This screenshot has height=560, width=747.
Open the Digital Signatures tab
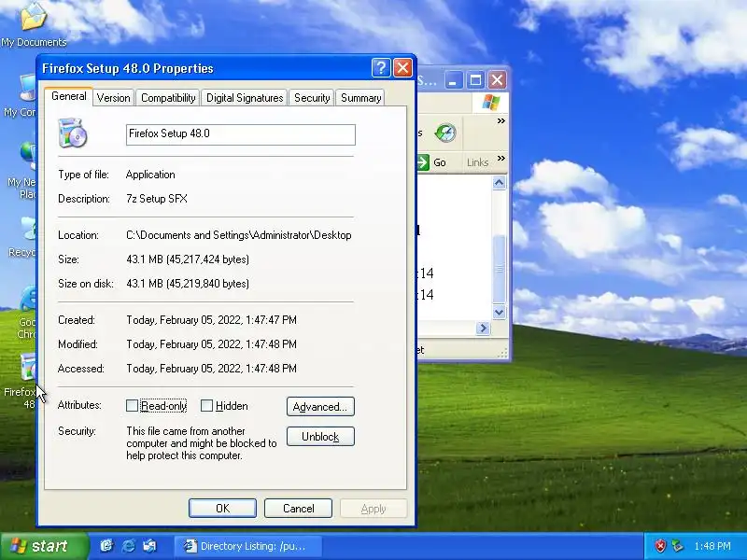point(245,98)
